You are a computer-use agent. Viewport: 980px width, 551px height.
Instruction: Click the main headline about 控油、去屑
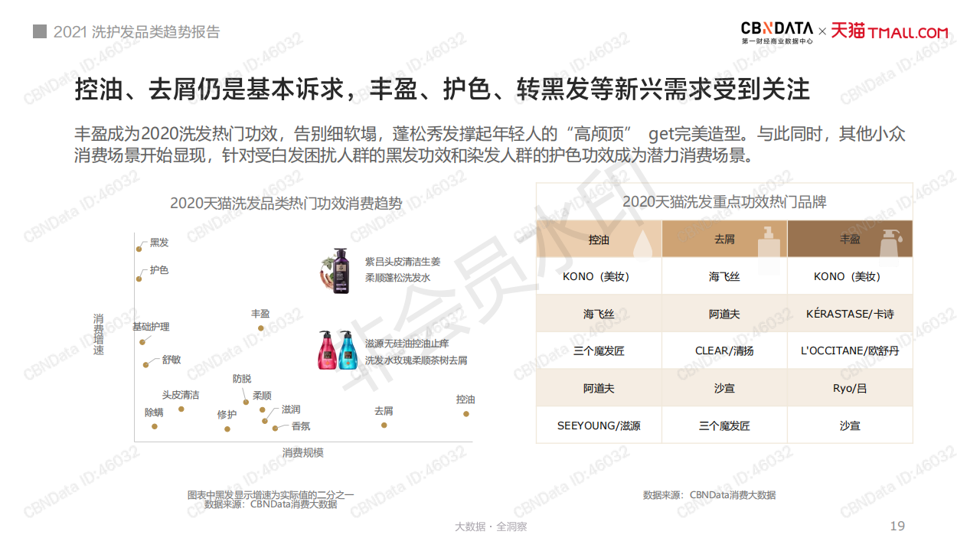[442, 90]
